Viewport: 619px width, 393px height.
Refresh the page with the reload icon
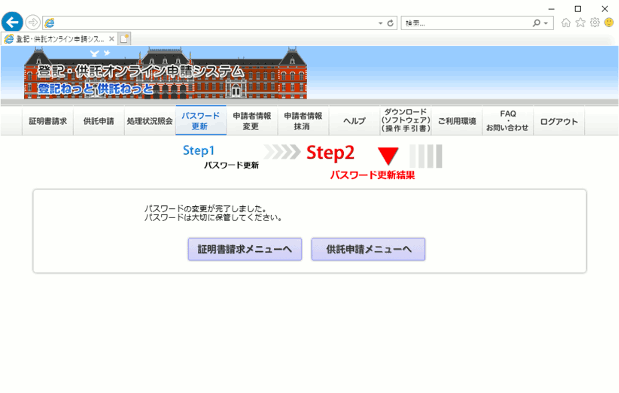pos(390,23)
